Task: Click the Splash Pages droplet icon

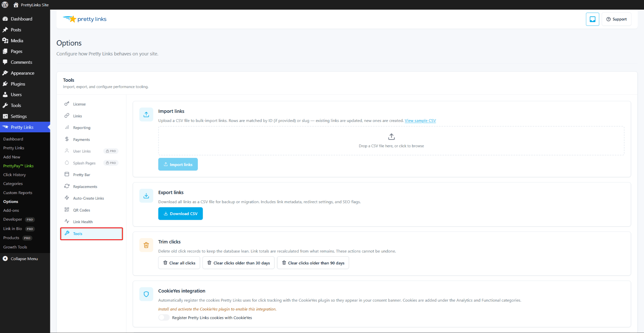Action: point(67,163)
